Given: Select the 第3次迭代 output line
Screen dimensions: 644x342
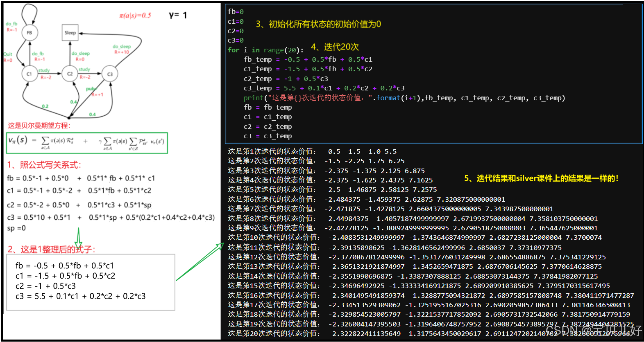Looking at the screenshot, I should [327, 171].
